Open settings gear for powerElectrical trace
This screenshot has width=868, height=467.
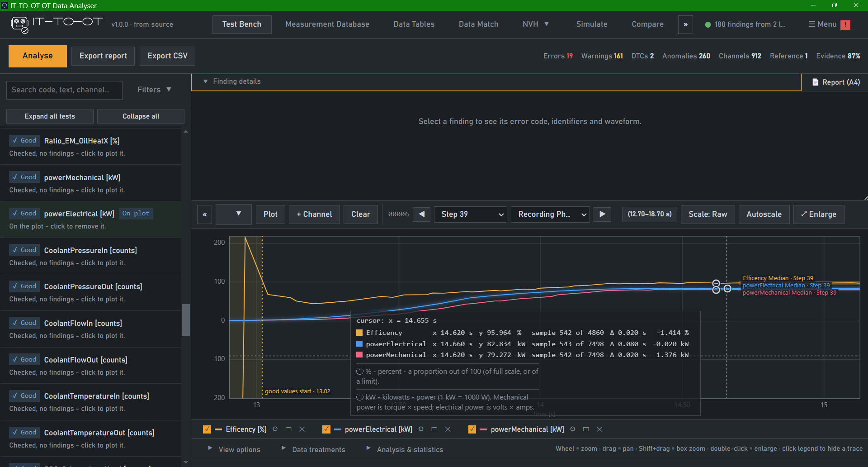421,429
